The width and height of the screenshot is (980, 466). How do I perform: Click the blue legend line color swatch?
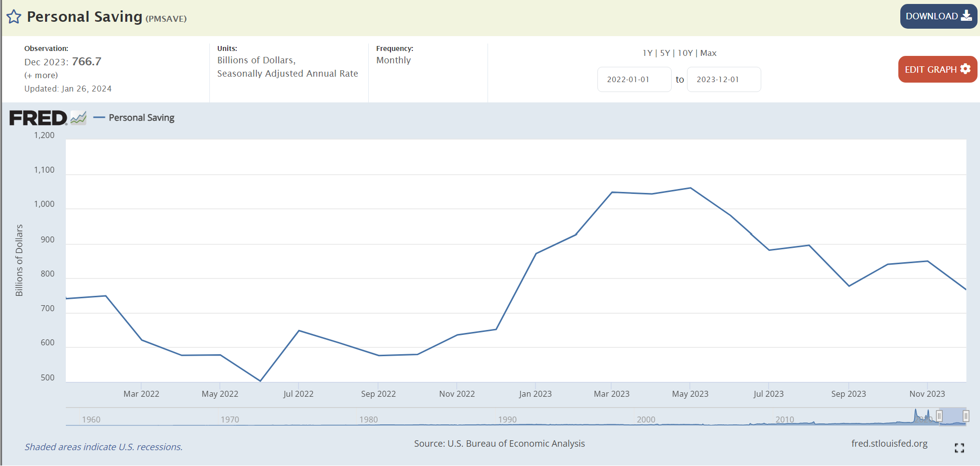[99, 118]
